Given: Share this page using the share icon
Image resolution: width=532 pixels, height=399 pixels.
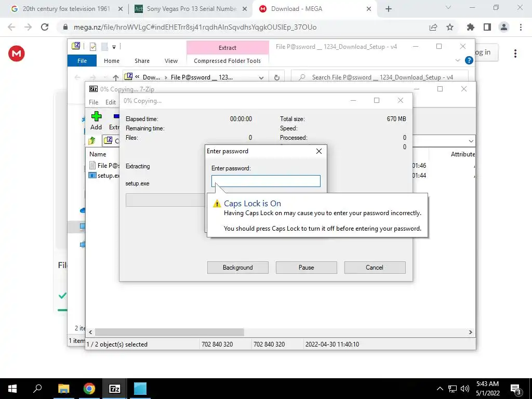Looking at the screenshot, I should pos(433,27).
